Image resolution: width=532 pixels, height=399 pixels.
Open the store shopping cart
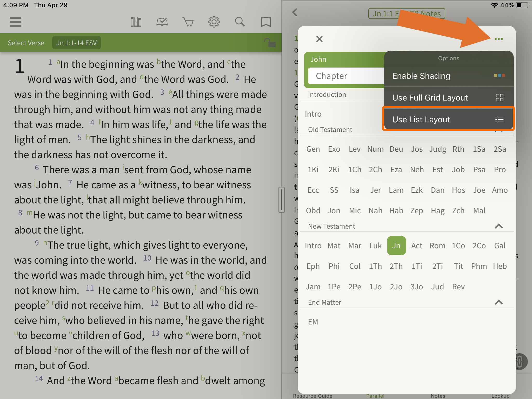click(188, 22)
